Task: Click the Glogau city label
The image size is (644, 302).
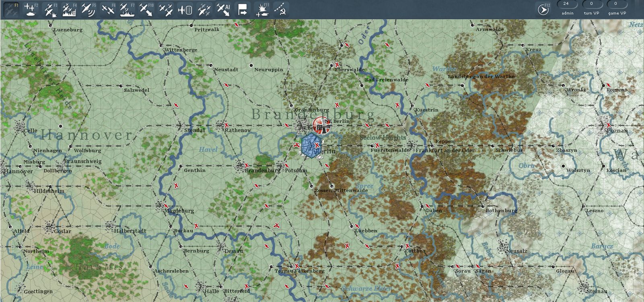Action: tap(565, 271)
